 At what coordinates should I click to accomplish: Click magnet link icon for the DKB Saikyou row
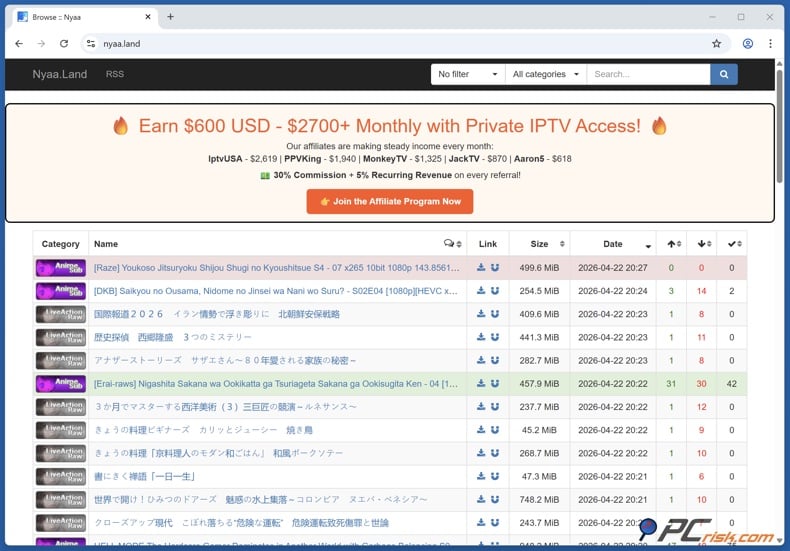click(494, 291)
